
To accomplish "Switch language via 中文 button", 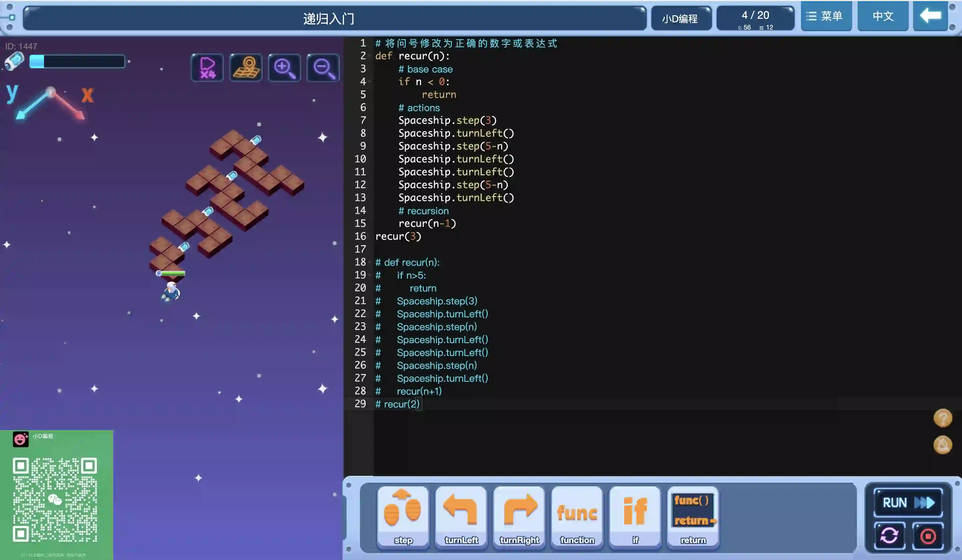I will click(883, 16).
